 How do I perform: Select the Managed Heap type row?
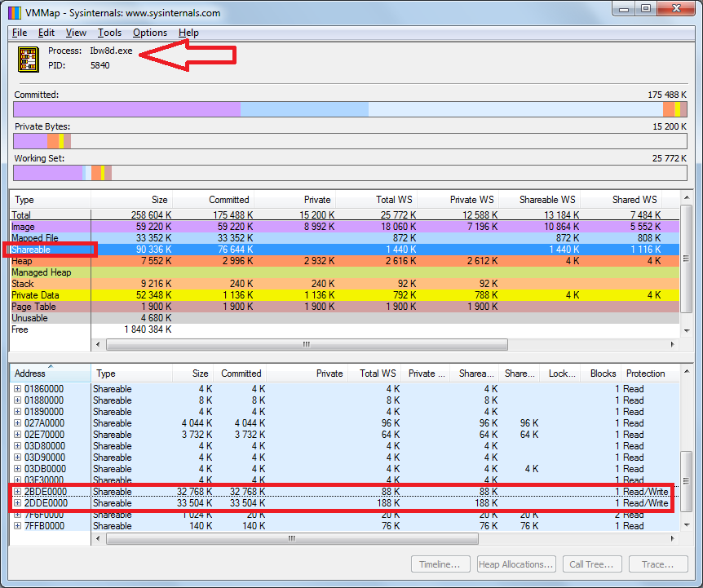coord(344,272)
